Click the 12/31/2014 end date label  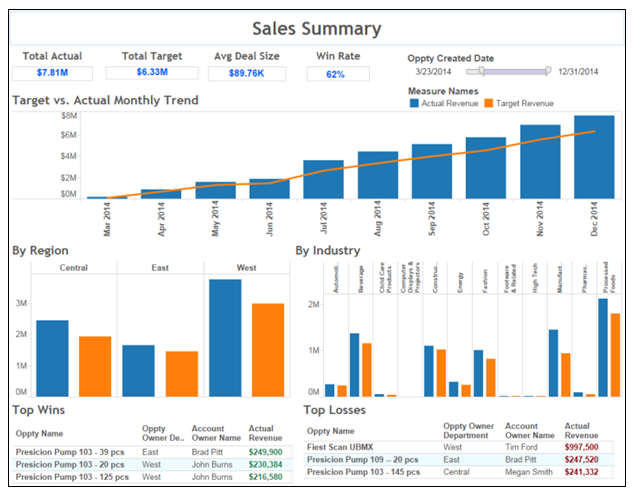[578, 72]
